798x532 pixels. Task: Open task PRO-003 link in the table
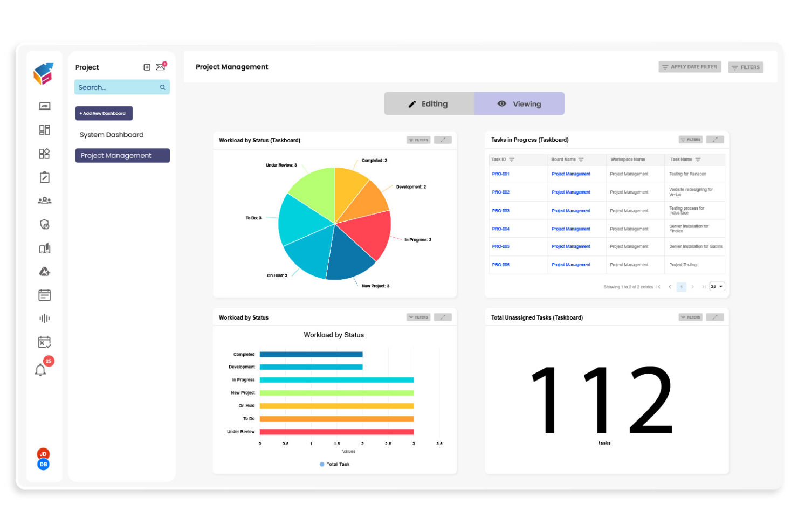pyautogui.click(x=500, y=210)
